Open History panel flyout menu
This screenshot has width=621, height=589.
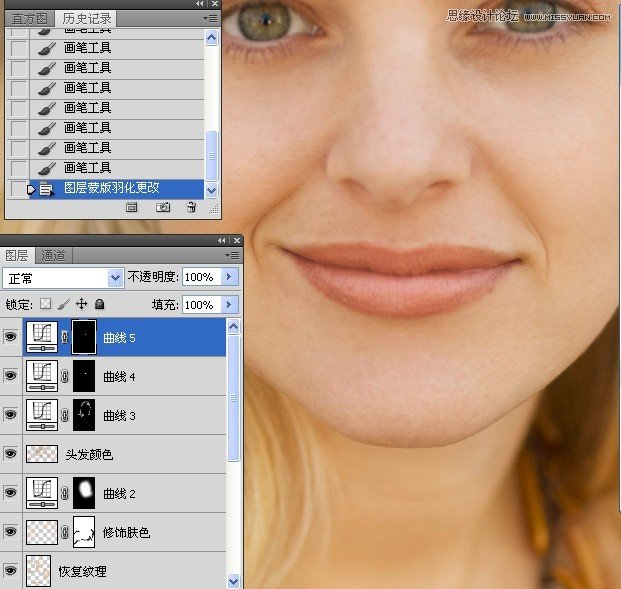coord(210,18)
